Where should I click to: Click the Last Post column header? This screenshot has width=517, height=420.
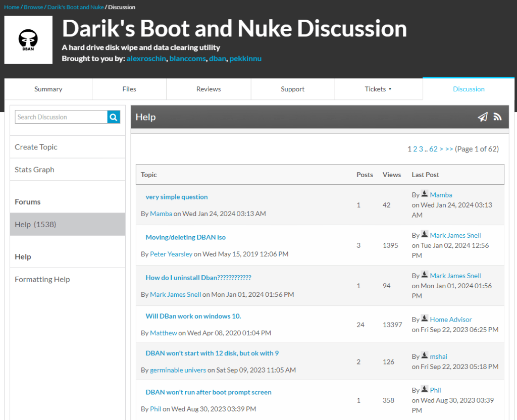(x=425, y=175)
